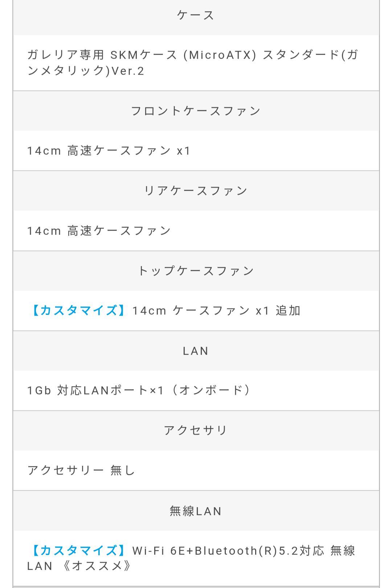Click the アクセサリ header row
Image resolution: width=392 pixels, height=588 pixels.
tap(196, 431)
